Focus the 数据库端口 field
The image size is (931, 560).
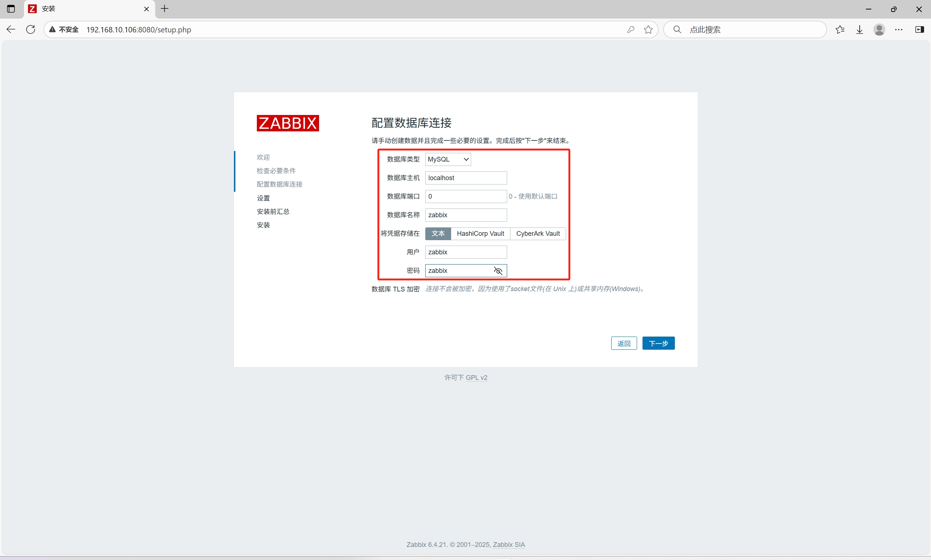tap(466, 196)
